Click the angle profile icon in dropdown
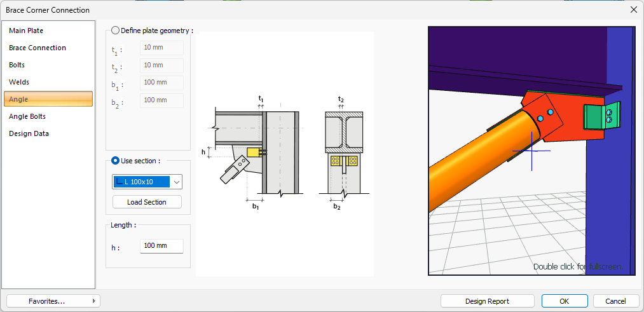 (x=119, y=182)
